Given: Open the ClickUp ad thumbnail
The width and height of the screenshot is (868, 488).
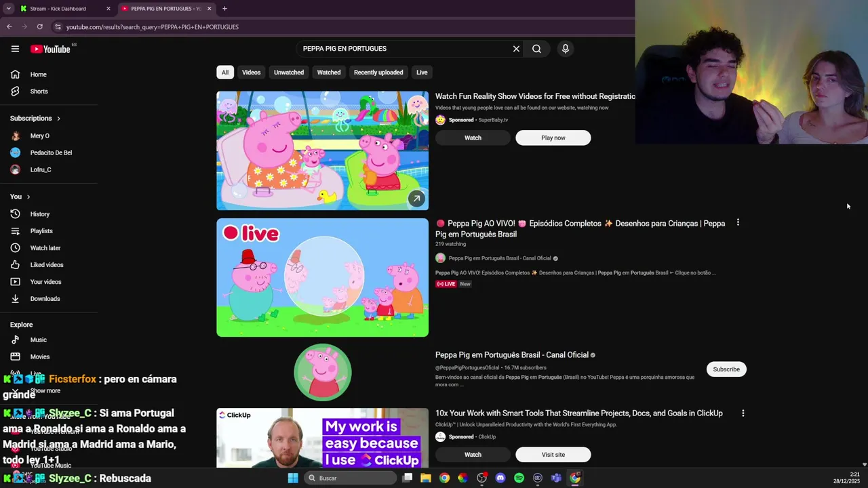Looking at the screenshot, I should [x=322, y=438].
